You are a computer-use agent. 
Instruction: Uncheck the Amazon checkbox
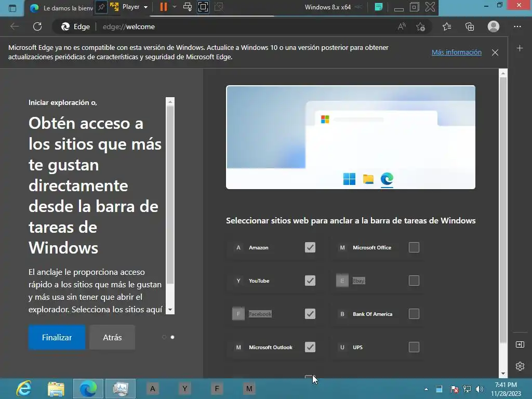[x=310, y=247]
